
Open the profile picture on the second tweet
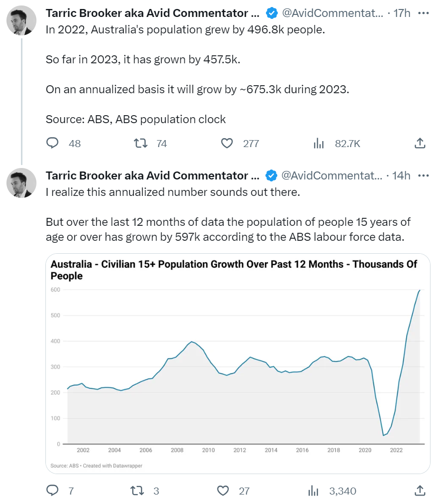tap(21, 183)
